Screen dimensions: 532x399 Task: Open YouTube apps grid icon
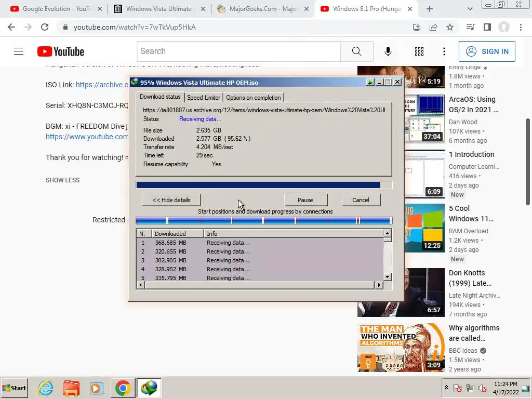[x=419, y=51]
